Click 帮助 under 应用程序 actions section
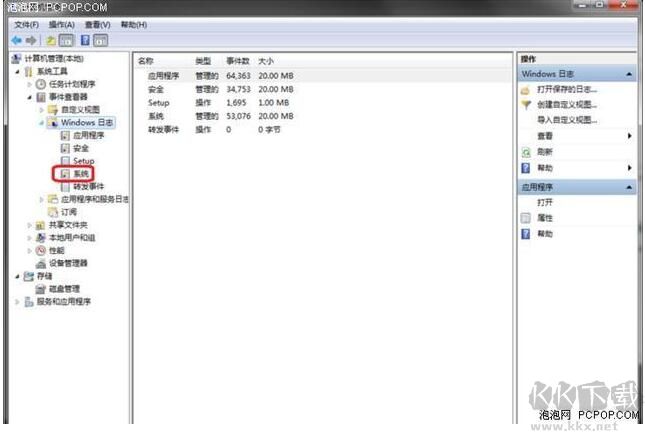 pyautogui.click(x=545, y=234)
